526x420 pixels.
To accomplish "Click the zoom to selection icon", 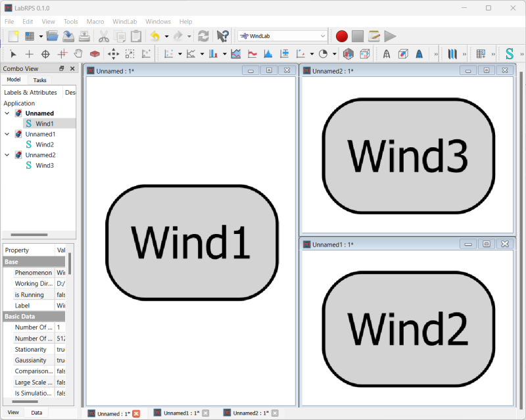I will tap(130, 54).
